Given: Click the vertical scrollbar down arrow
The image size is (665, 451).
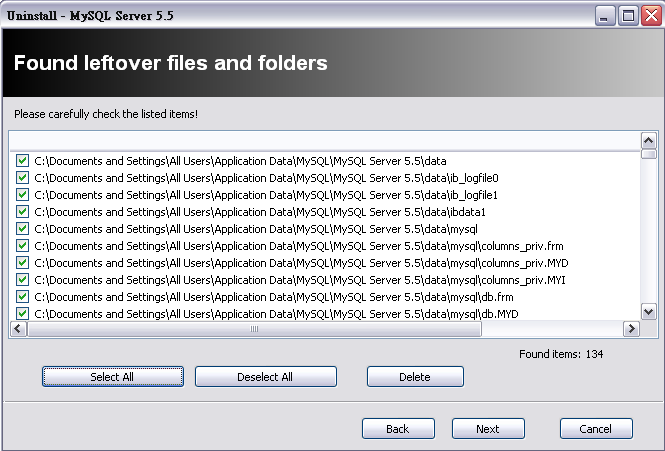Looking at the screenshot, I should [648, 312].
